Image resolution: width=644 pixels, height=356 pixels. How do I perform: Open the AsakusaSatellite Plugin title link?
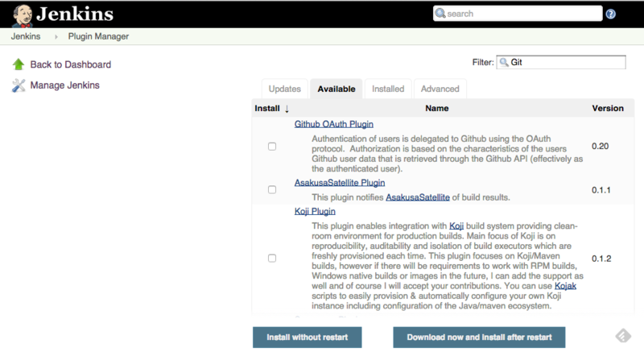pos(340,183)
